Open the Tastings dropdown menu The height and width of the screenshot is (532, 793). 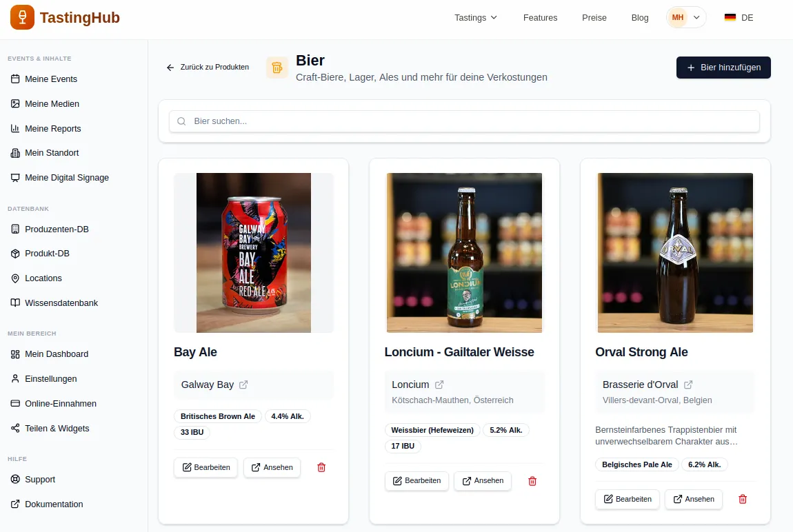pyautogui.click(x=476, y=18)
